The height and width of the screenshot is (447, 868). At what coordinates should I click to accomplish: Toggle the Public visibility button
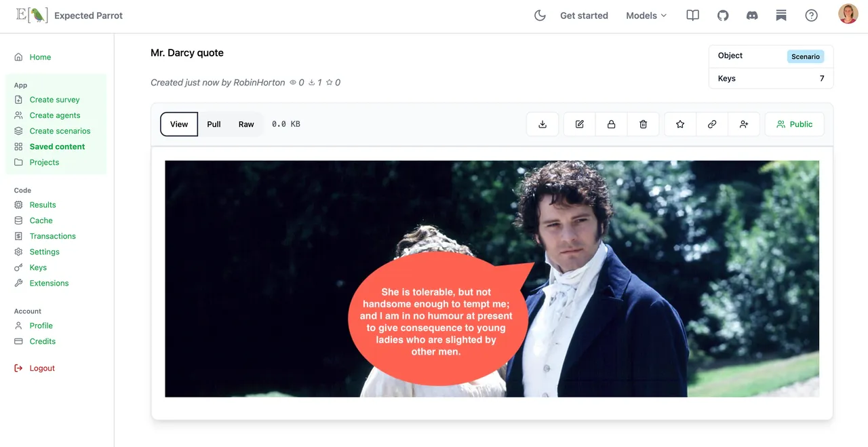(795, 124)
